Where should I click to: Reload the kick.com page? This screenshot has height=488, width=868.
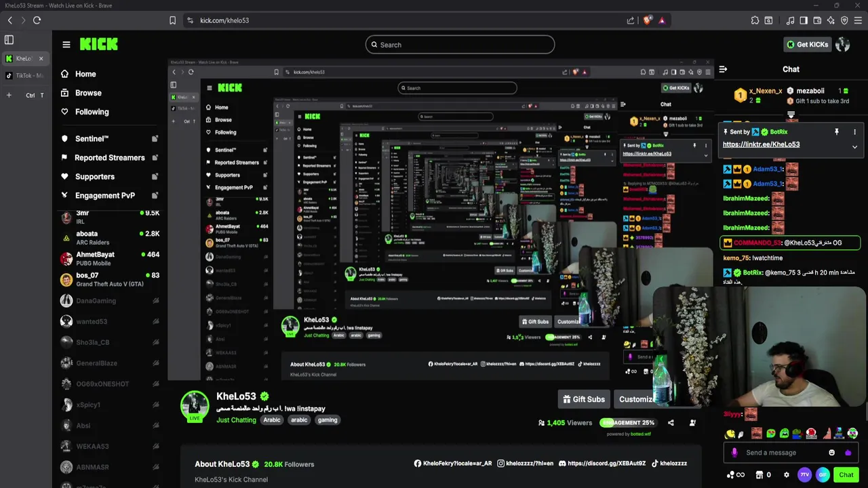click(x=37, y=20)
